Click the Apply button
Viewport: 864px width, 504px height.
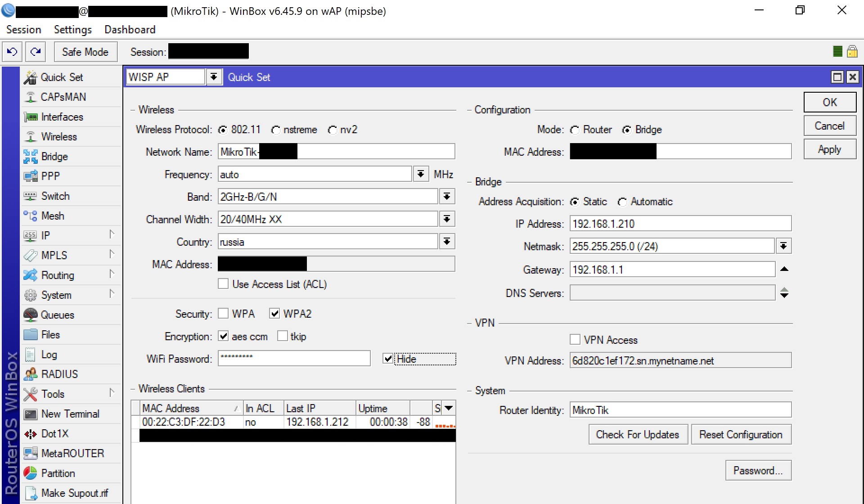(830, 149)
